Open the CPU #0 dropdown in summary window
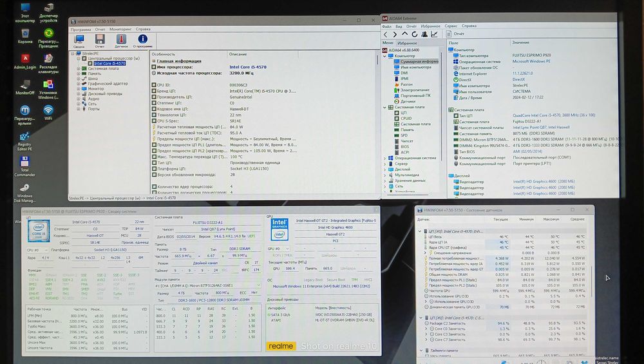 click(37, 250)
